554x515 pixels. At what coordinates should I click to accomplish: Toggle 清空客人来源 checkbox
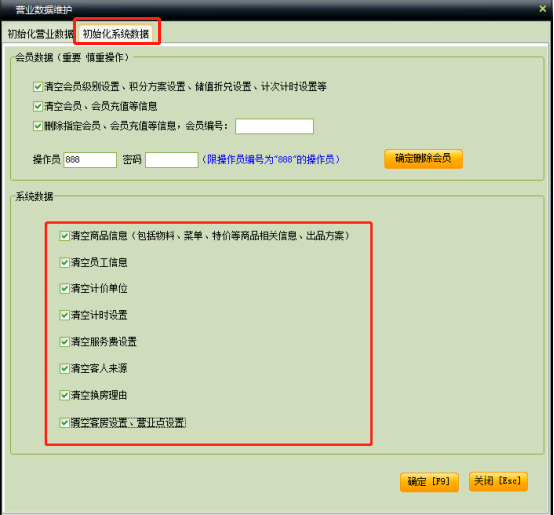[64, 368]
